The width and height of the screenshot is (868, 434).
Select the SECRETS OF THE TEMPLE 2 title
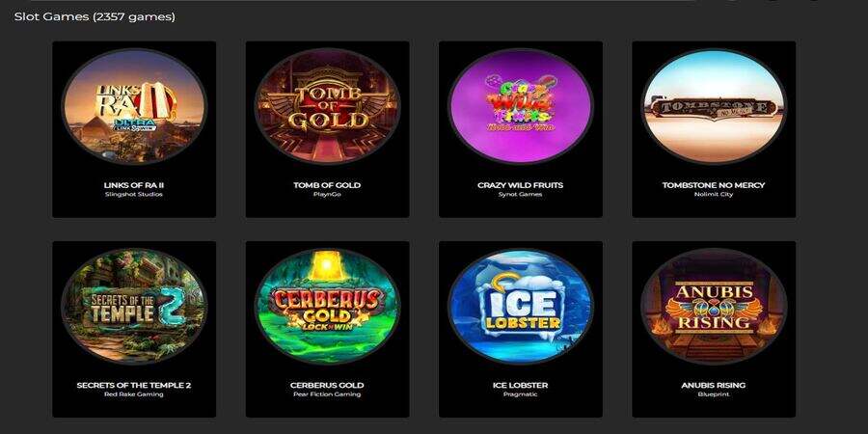(x=134, y=385)
